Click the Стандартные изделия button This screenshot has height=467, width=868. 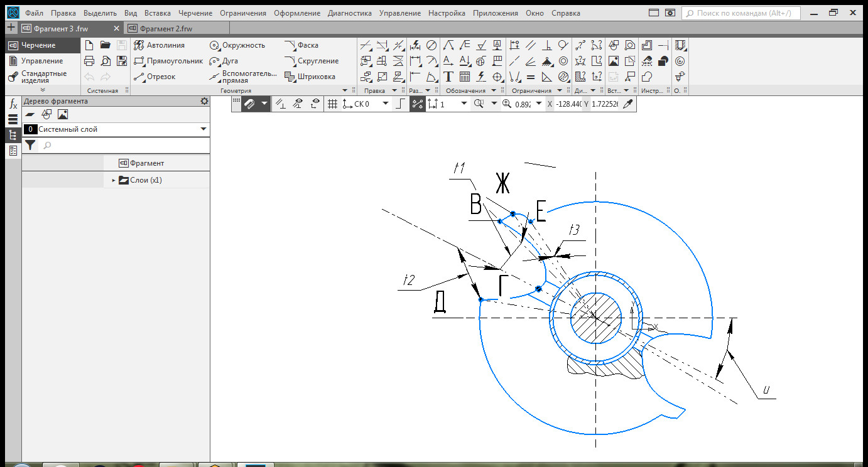tap(43, 77)
